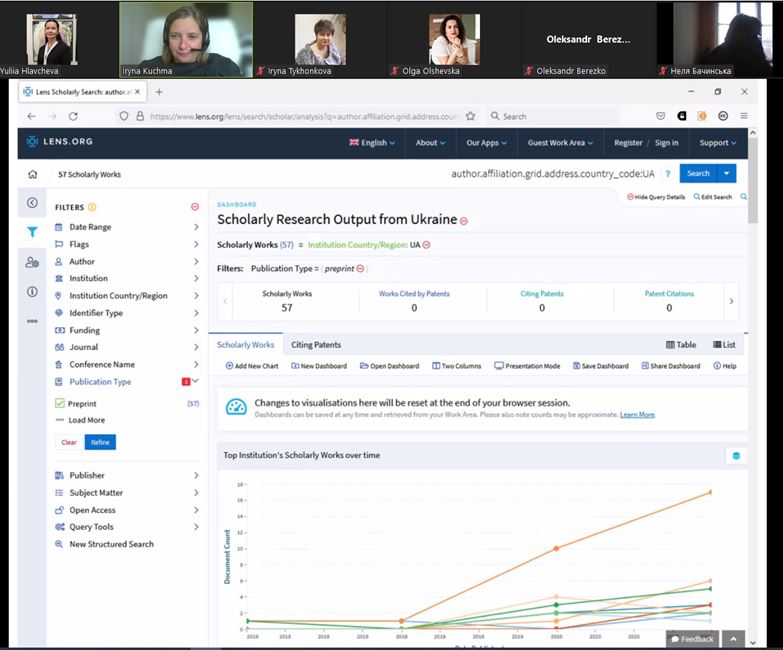Click Save Dashboard
The height and width of the screenshot is (650, 783).
coord(600,366)
